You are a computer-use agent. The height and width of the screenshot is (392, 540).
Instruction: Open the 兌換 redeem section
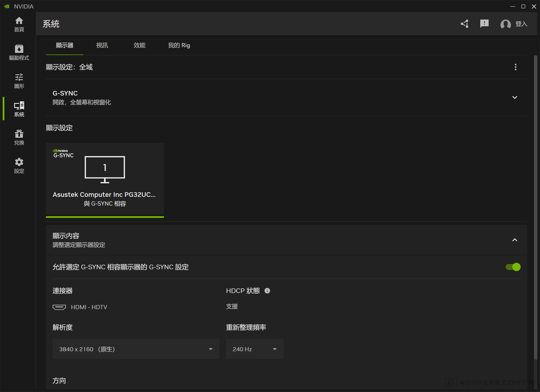(x=19, y=137)
